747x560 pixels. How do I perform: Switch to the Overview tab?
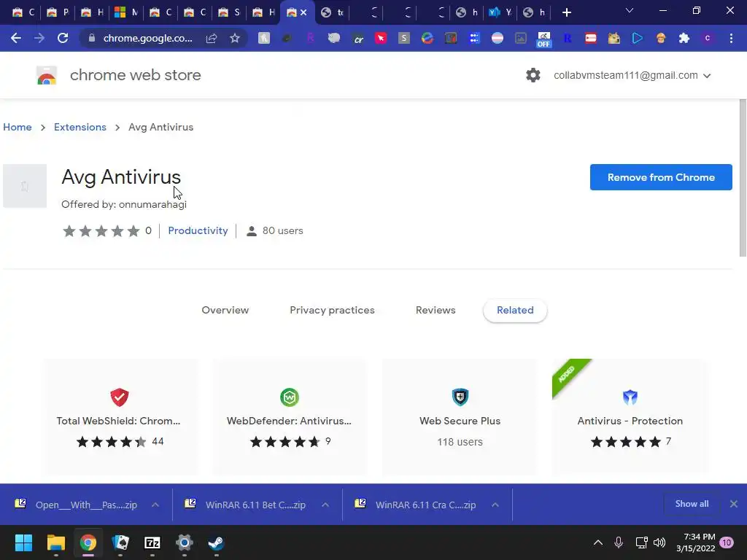pyautogui.click(x=225, y=310)
